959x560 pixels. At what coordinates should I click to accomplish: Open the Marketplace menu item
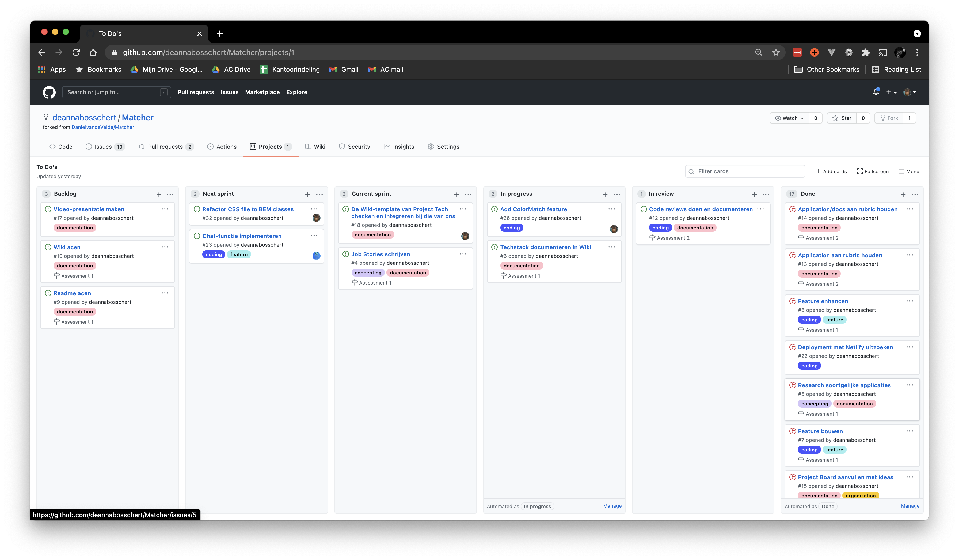pos(262,92)
